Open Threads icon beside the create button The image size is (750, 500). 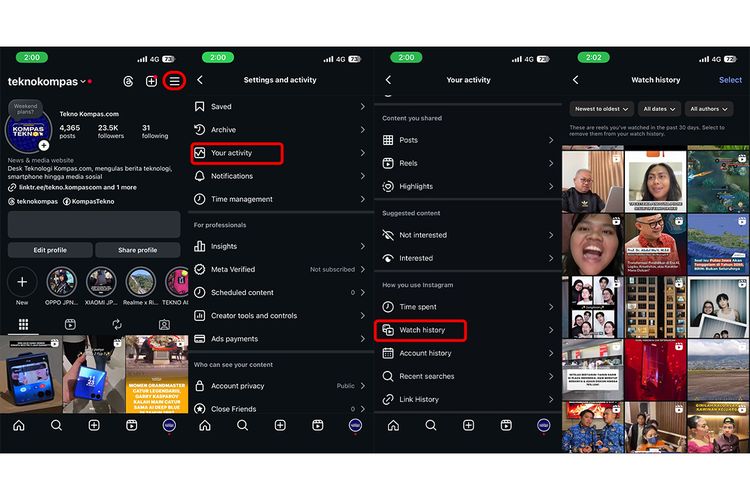point(128,81)
